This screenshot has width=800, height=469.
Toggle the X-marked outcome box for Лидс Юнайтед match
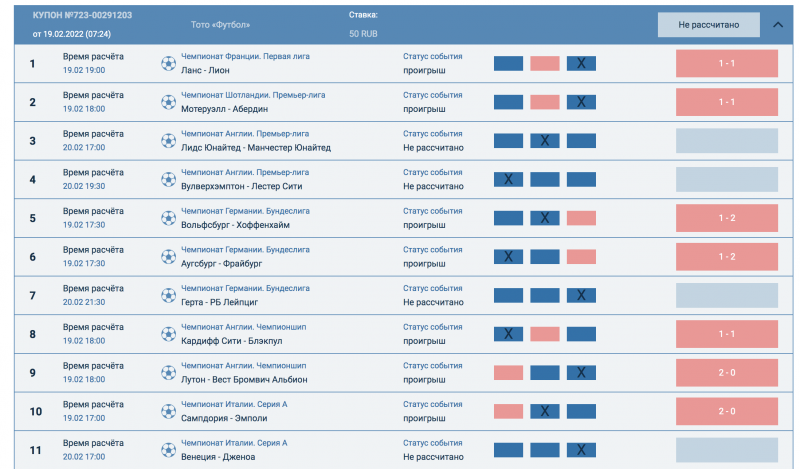coord(544,141)
